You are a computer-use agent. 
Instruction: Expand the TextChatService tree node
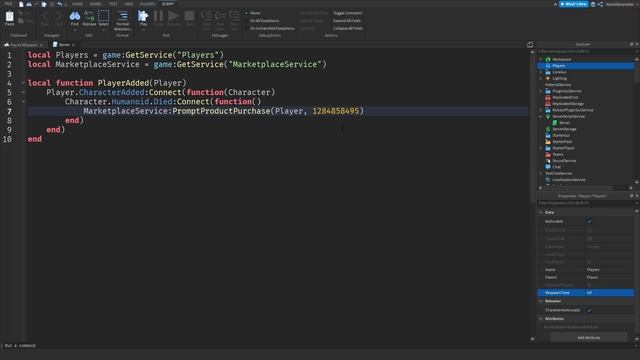[x=541, y=173]
